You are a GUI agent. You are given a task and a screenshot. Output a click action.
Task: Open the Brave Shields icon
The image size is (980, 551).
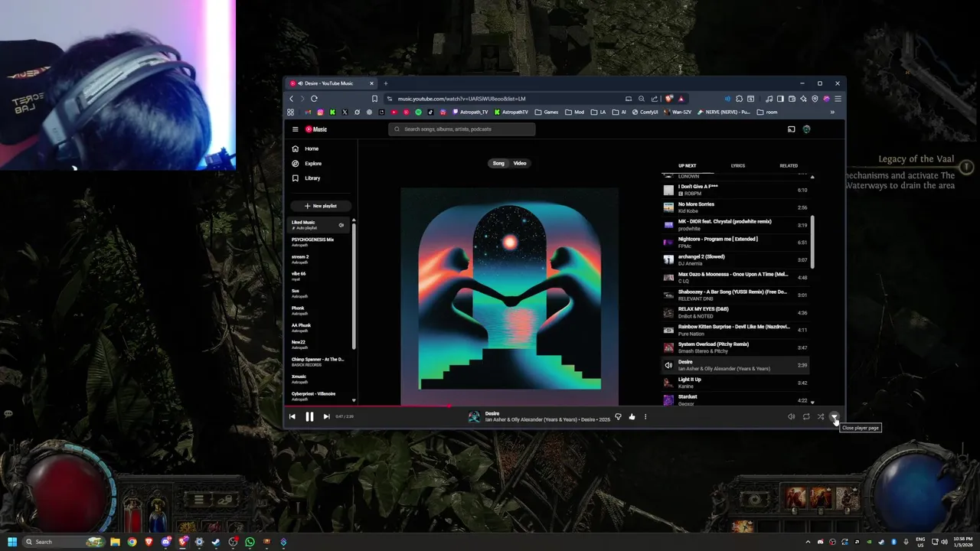pos(669,99)
